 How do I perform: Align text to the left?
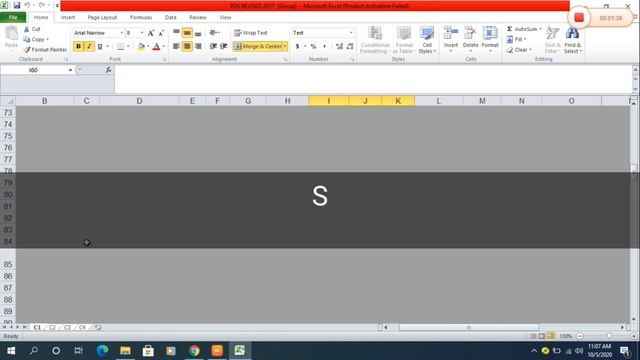tap(176, 47)
